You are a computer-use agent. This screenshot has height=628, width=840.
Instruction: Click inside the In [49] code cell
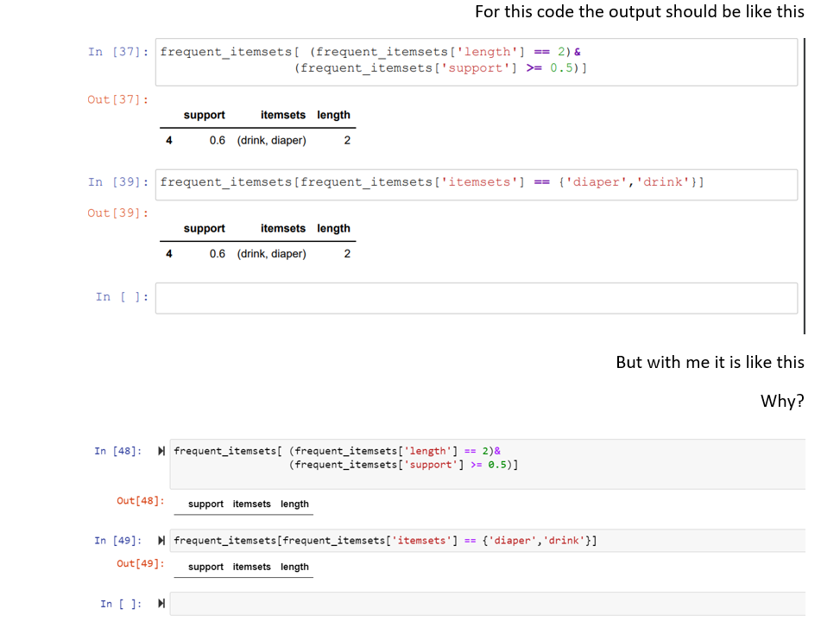(x=488, y=541)
